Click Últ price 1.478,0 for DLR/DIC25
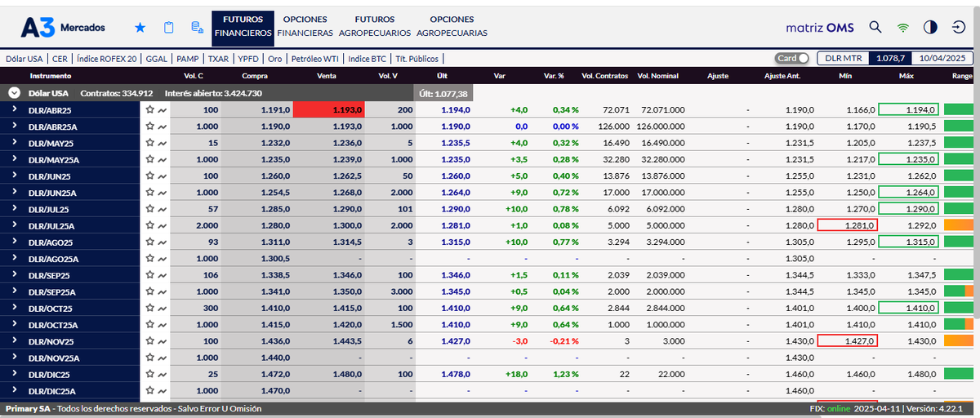The height and width of the screenshot is (418, 980). (456, 374)
